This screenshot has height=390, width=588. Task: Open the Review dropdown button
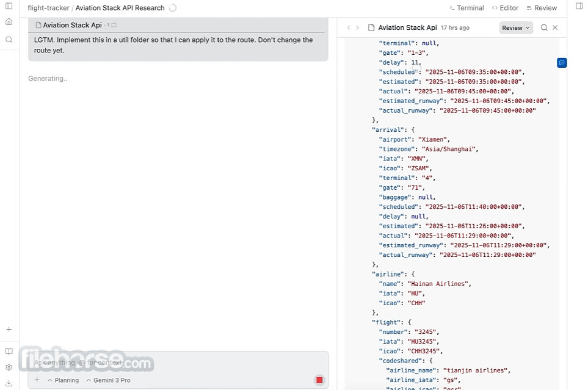515,27
